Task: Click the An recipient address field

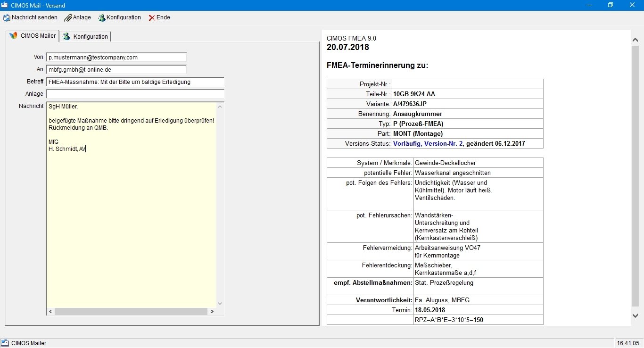Action: pos(116,69)
